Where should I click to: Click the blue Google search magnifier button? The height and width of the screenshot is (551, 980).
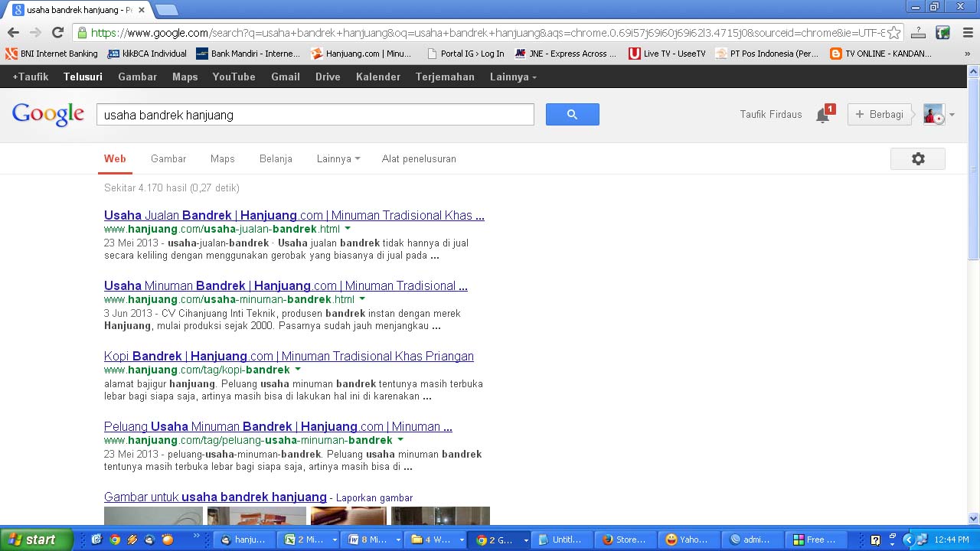click(x=572, y=114)
